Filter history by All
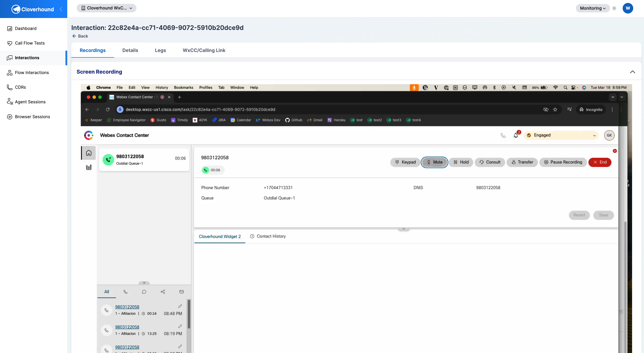Image resolution: width=644 pixels, height=353 pixels. pos(107,292)
